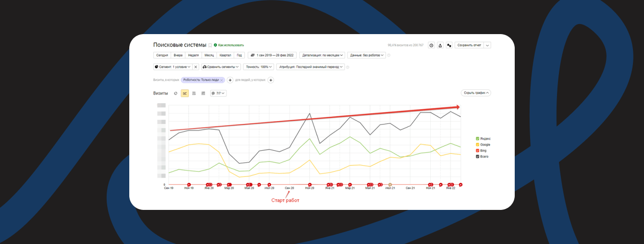The width and height of the screenshot is (644, 244).
Task: Toggle the Bing legend checkbox
Action: [x=477, y=150]
